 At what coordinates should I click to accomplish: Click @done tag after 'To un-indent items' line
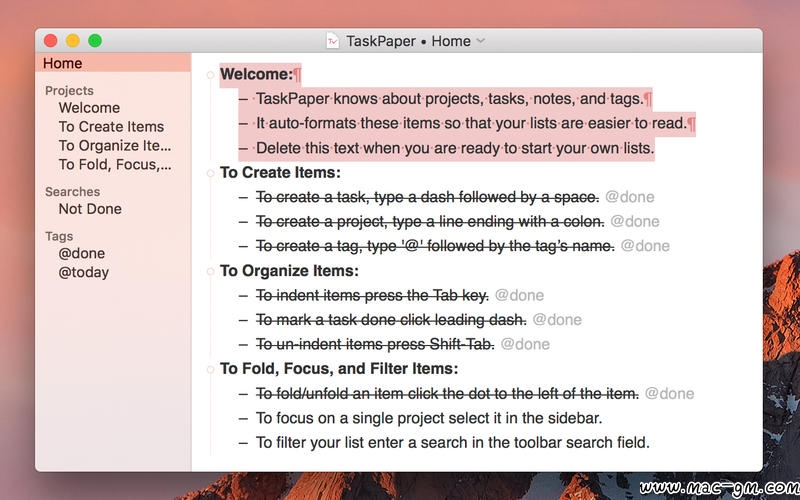pos(526,344)
